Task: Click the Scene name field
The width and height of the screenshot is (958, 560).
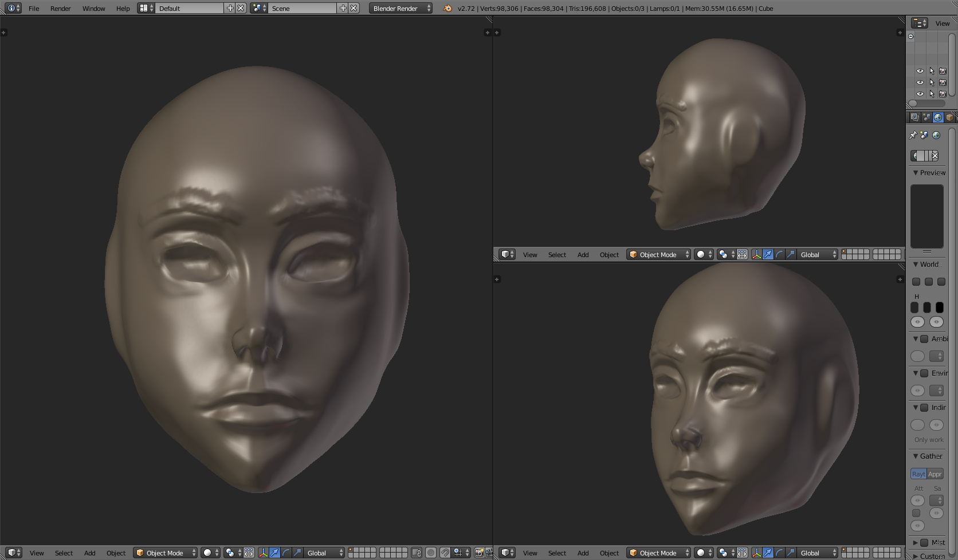Action: pyautogui.click(x=303, y=8)
